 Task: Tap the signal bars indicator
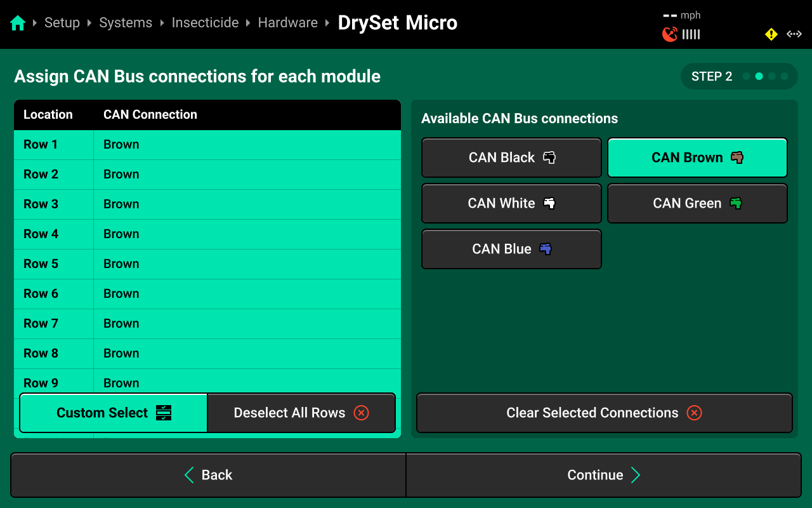[x=691, y=34]
